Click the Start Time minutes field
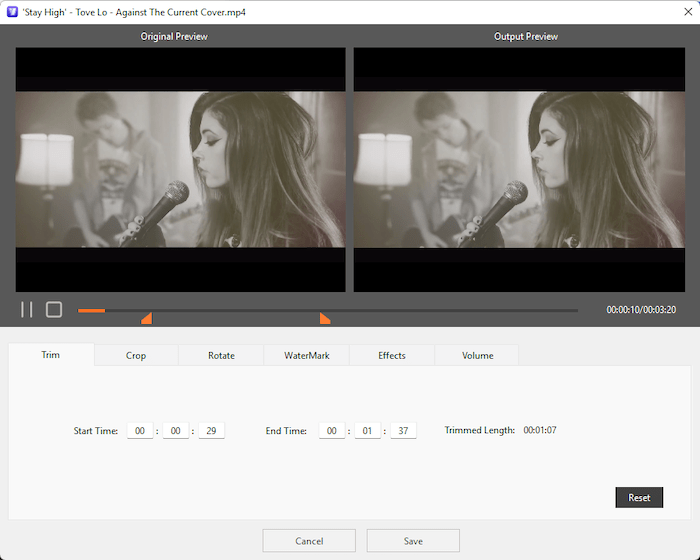 coord(175,430)
